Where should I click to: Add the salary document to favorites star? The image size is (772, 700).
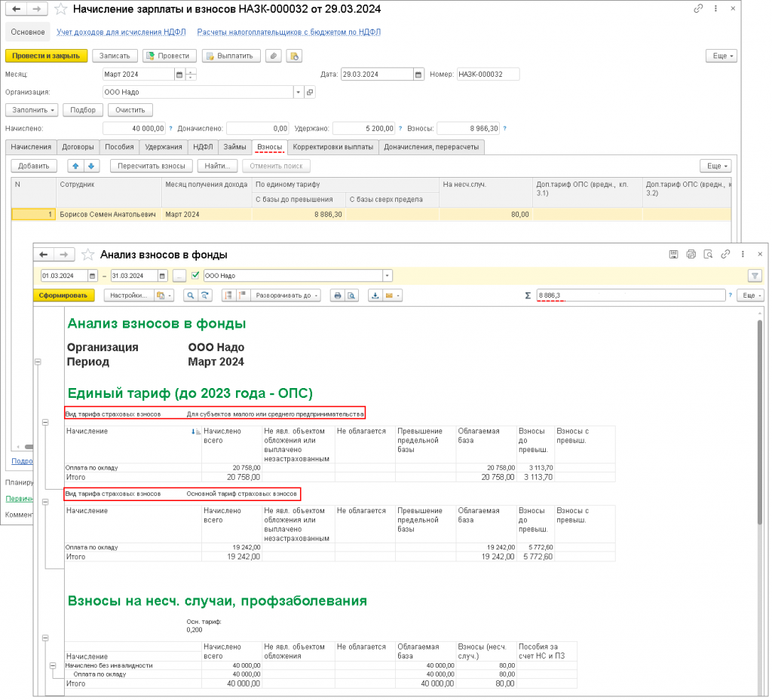[x=60, y=9]
